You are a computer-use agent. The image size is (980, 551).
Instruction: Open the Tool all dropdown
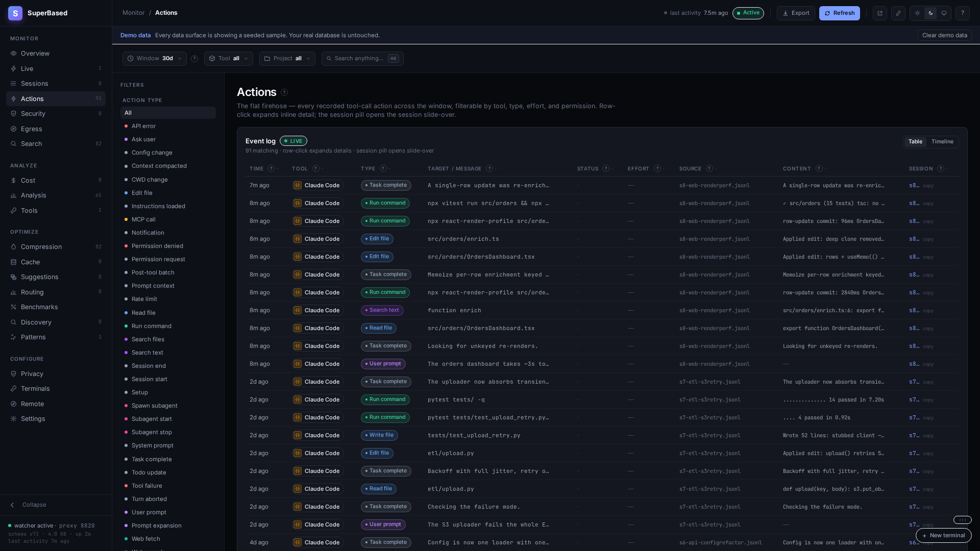[229, 59]
